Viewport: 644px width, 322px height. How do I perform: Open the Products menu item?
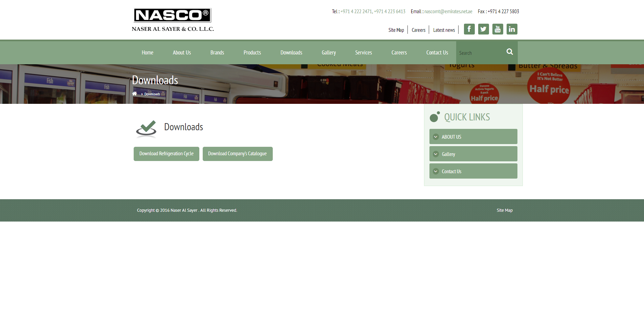tap(252, 53)
